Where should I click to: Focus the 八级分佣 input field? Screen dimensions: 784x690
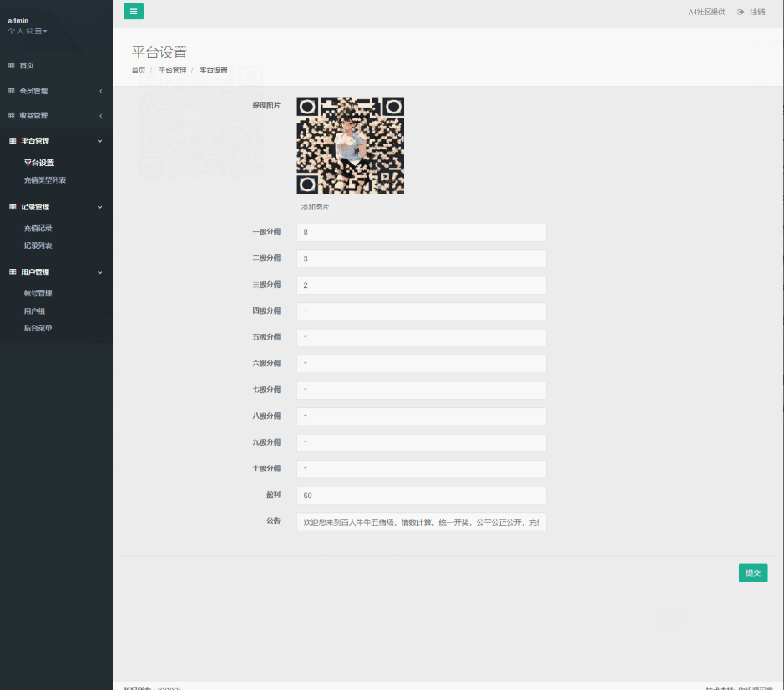pyautogui.click(x=422, y=416)
